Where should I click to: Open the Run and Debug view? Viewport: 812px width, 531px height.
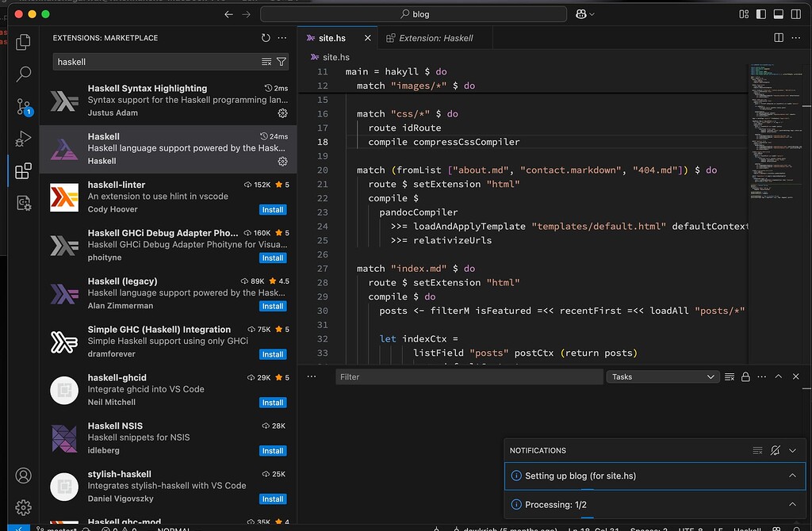click(x=23, y=138)
